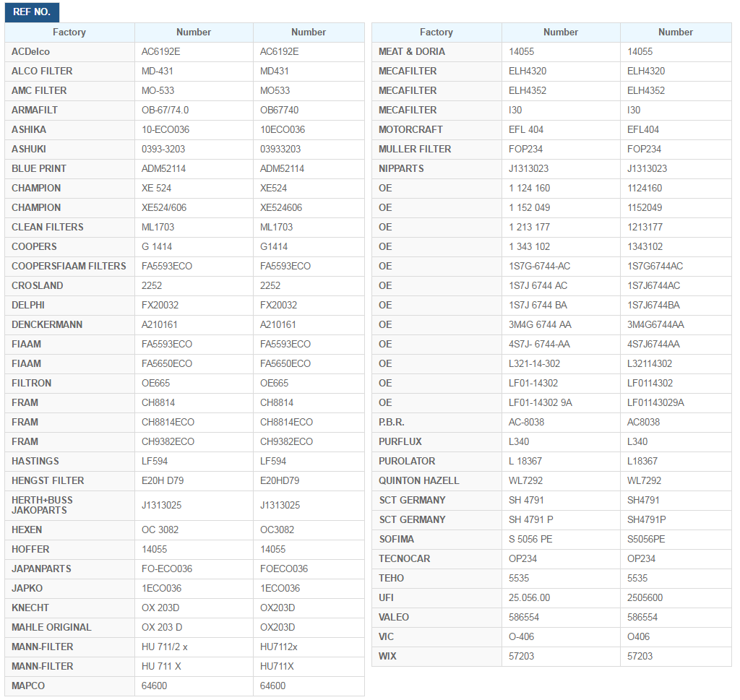Click the HASTINGS factory name
The height and width of the screenshot is (700, 740).
(x=35, y=462)
